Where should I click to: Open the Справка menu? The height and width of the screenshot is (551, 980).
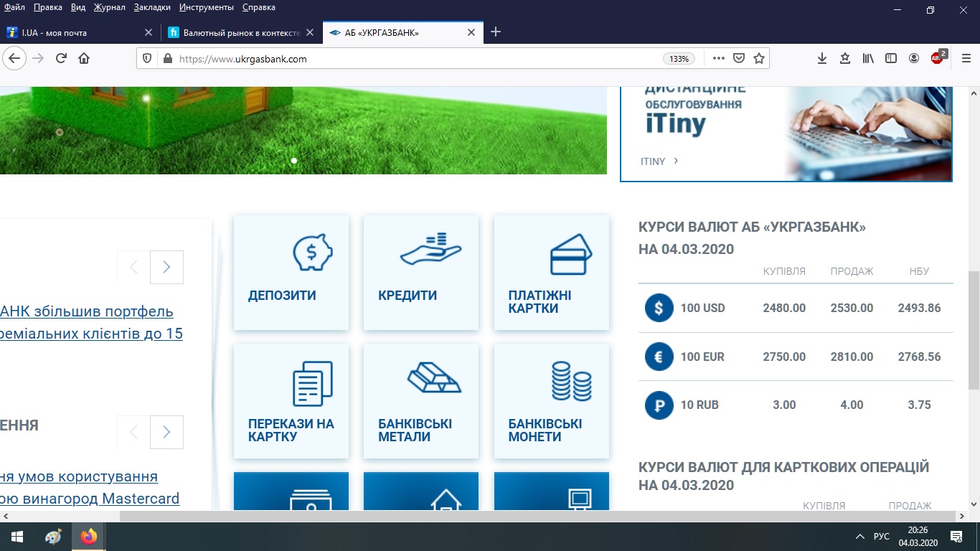click(259, 7)
